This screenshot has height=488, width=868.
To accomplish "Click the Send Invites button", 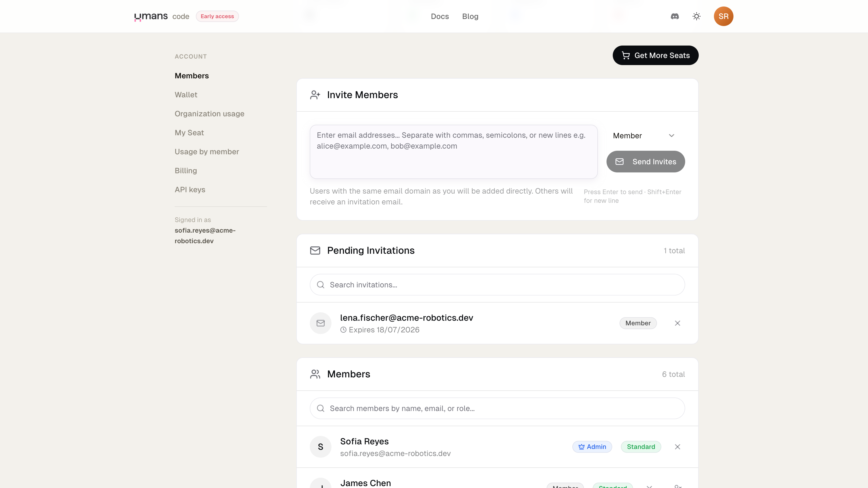I will point(646,162).
